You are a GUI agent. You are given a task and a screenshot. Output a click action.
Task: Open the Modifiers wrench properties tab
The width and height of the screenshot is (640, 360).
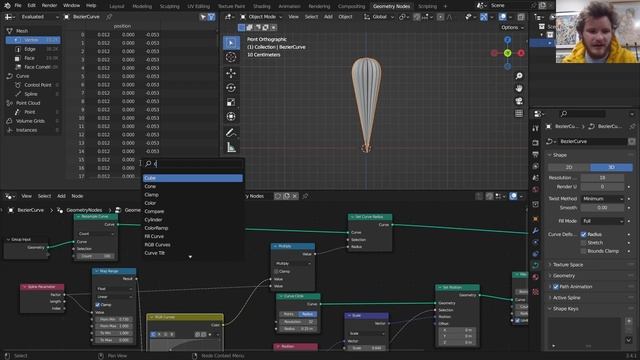(x=536, y=231)
